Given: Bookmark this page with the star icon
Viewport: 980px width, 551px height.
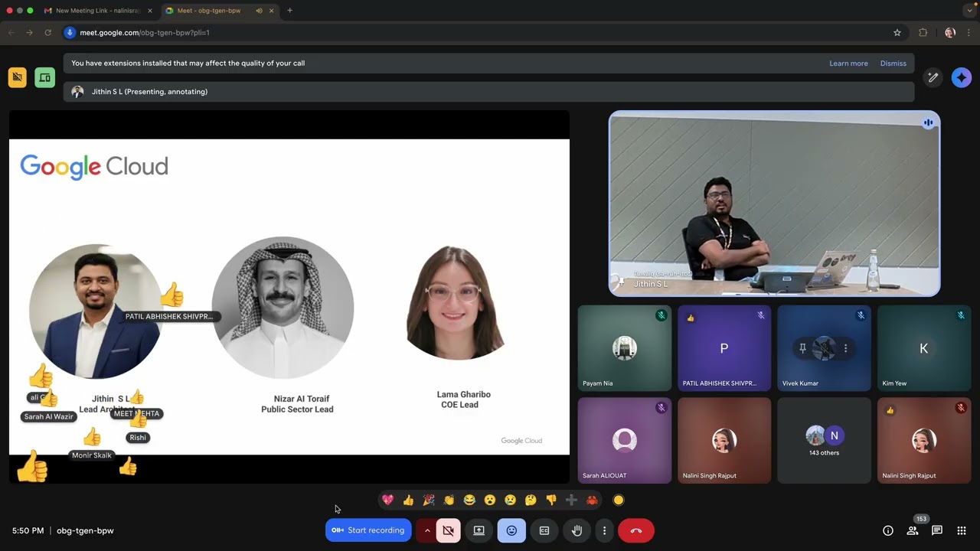Looking at the screenshot, I should (x=897, y=33).
